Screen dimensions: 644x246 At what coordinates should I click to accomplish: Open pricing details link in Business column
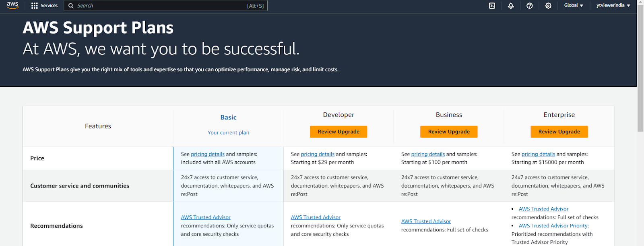pos(428,154)
